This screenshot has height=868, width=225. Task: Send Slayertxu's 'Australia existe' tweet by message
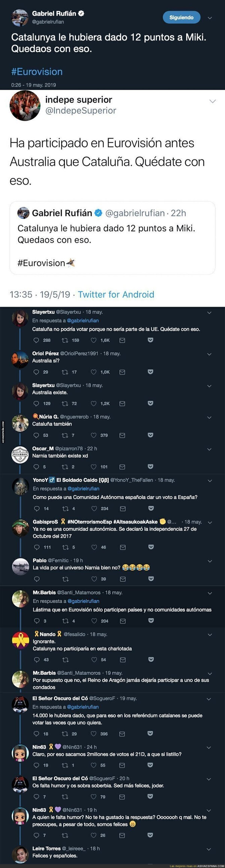122,403
